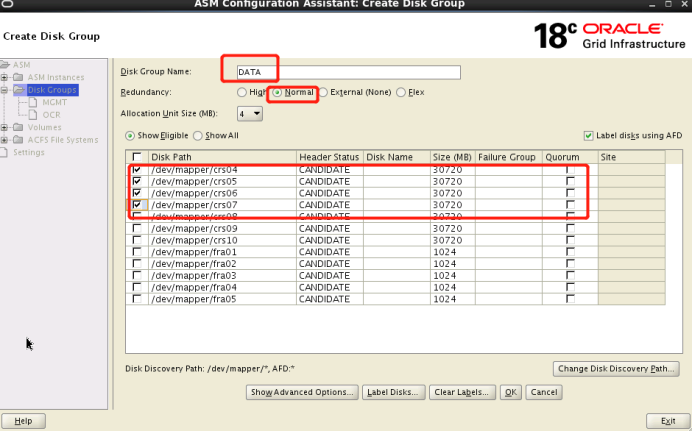
Task: Click the Site column header
Action: click(632, 157)
